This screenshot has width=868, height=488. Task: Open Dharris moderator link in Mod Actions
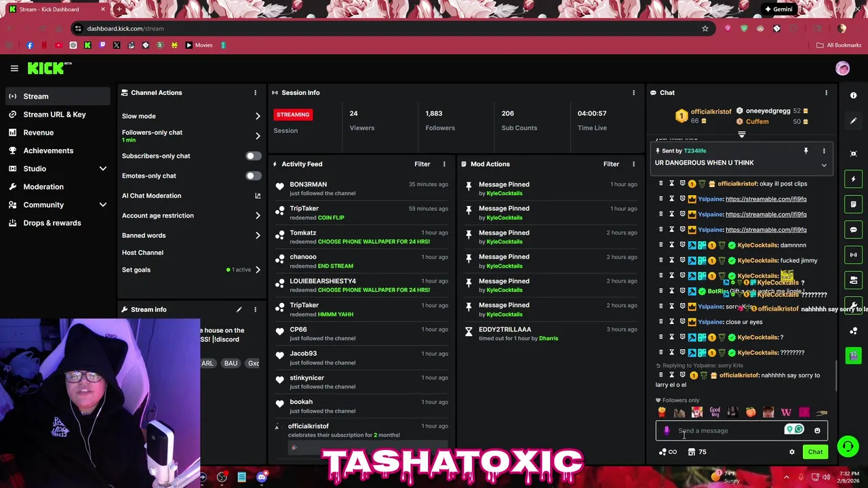(548, 338)
